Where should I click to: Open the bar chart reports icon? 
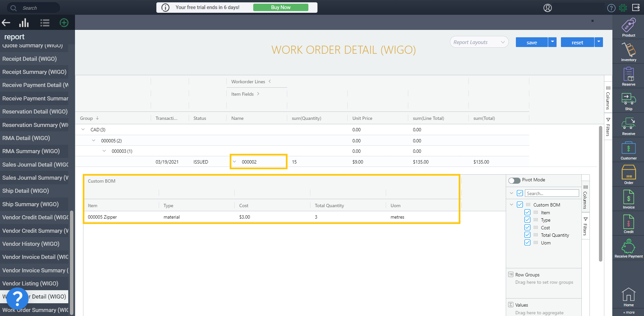tap(24, 23)
